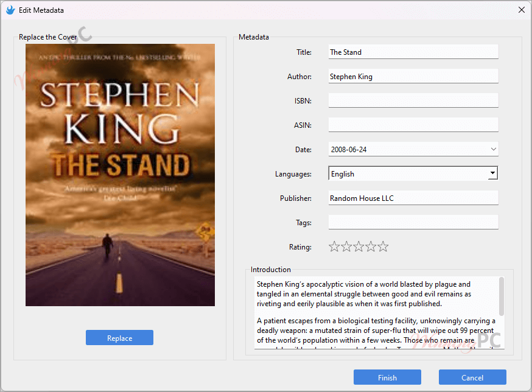Cancel the metadata editing
This screenshot has height=392, width=532.
tap(472, 377)
